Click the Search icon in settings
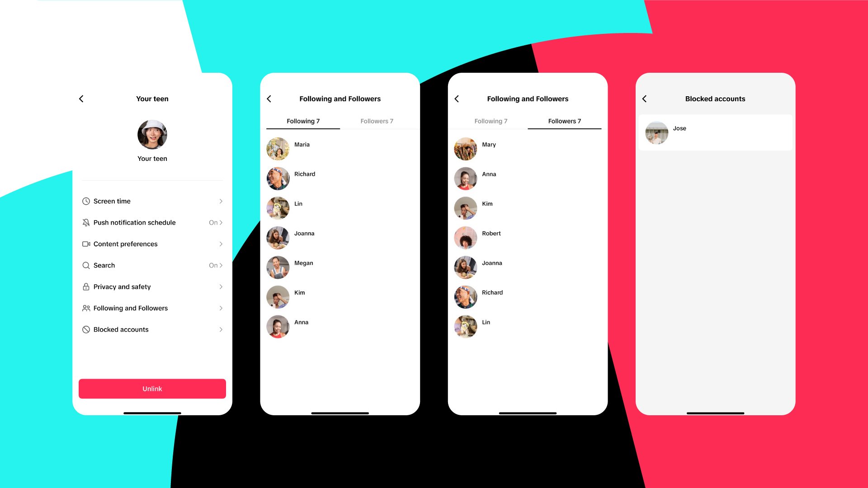 pyautogui.click(x=85, y=265)
